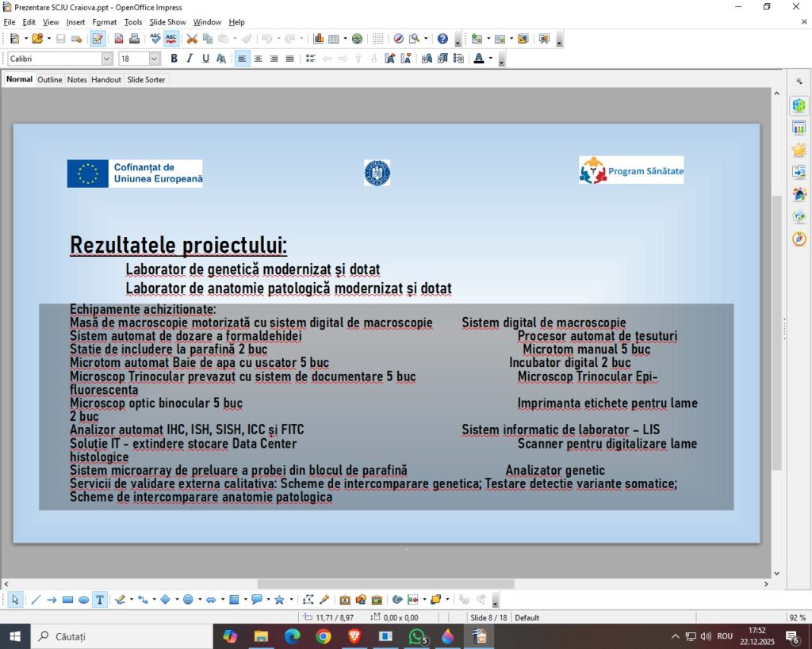Open the Navigator in the sidebar
Screen dimensions: 812x649
pos(799,239)
